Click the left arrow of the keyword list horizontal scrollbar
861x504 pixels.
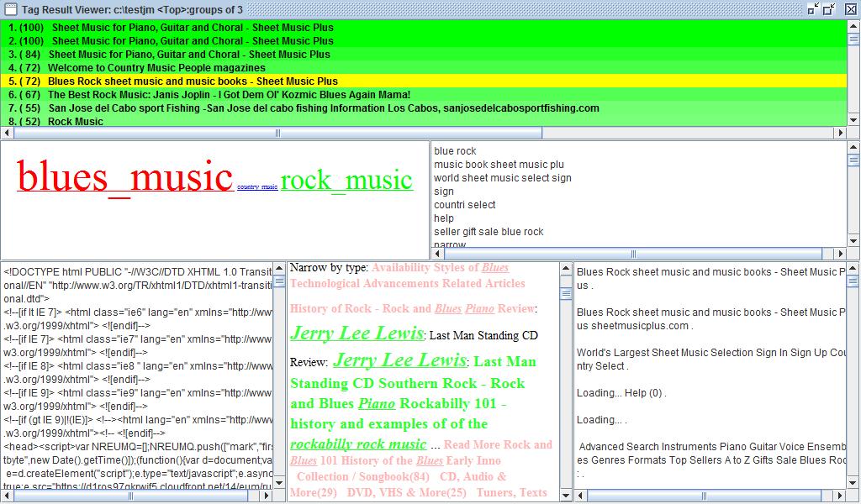click(437, 254)
